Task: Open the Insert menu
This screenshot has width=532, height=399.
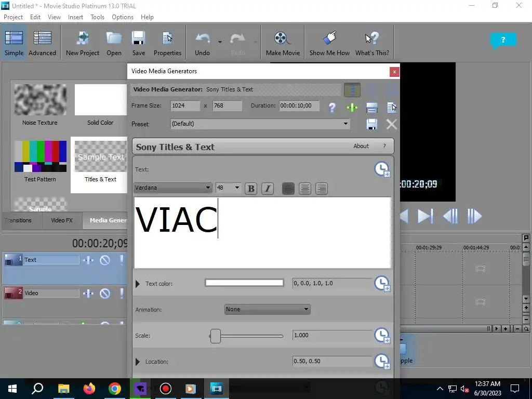Action: click(75, 17)
